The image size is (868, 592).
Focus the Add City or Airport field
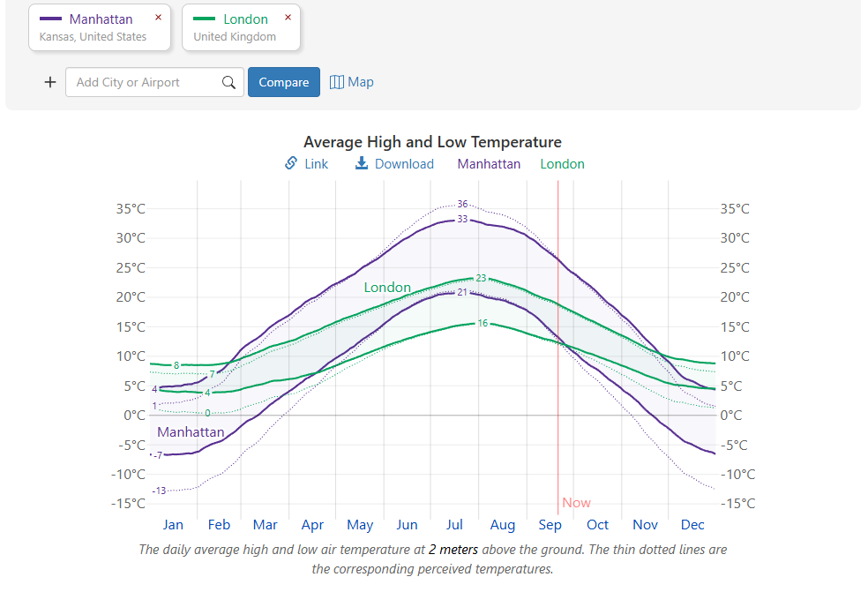tap(154, 83)
